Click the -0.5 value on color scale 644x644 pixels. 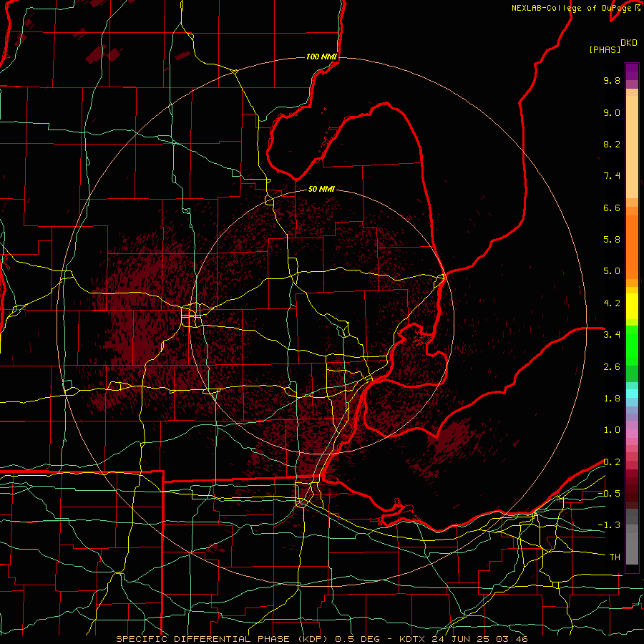[609, 494]
